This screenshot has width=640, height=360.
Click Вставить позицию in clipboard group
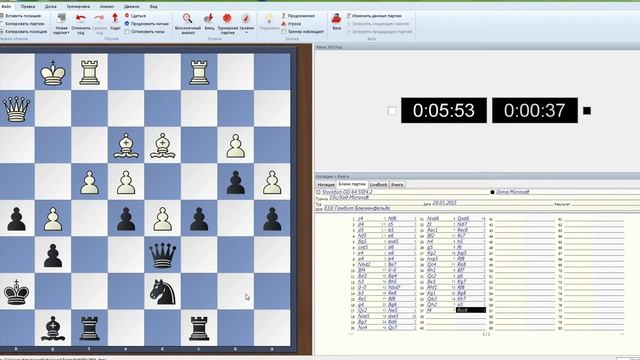pos(20,16)
